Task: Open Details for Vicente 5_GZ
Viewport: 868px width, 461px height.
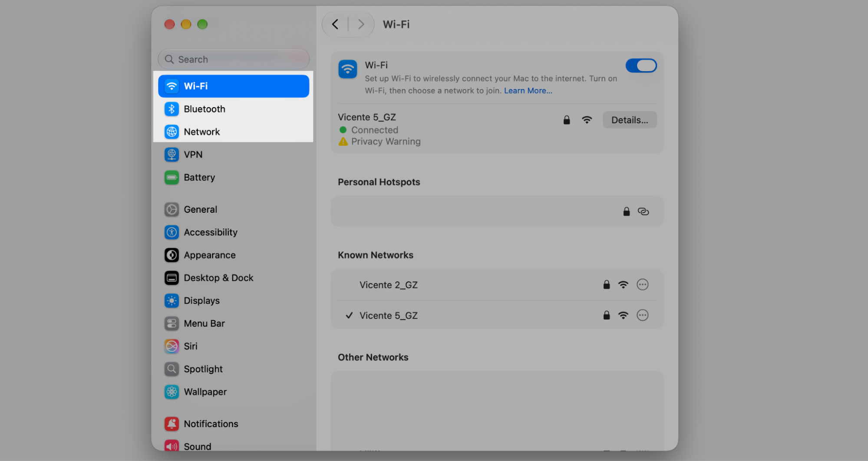Action: click(x=630, y=120)
